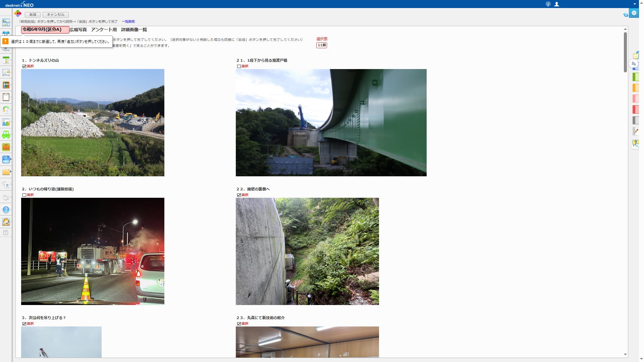Click the blue question mark help icon
644x362 pixels.
(x=6, y=210)
